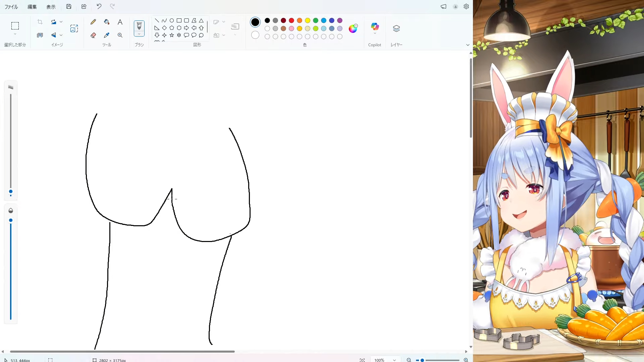644x362 pixels.
Task: Click the zoom in plus button
Action: coord(466,360)
